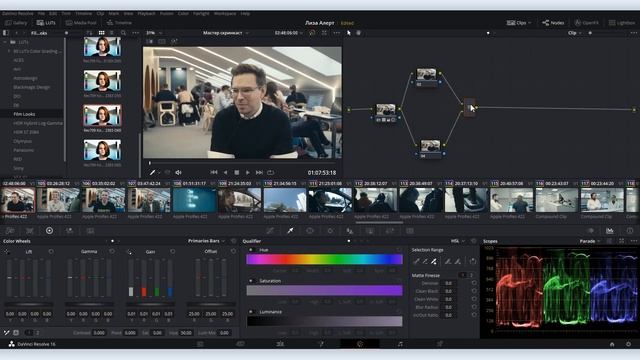Click the Luminance range strip

point(324,321)
